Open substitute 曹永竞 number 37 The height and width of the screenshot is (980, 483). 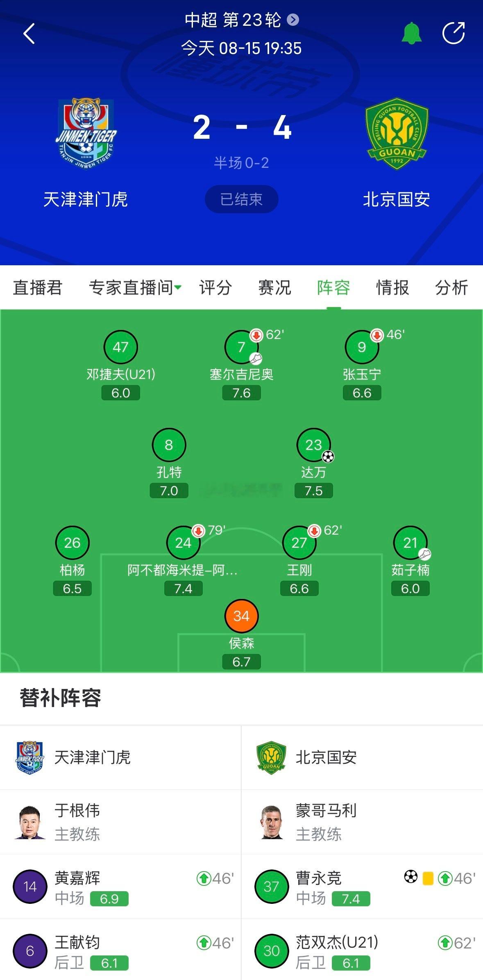(x=272, y=887)
